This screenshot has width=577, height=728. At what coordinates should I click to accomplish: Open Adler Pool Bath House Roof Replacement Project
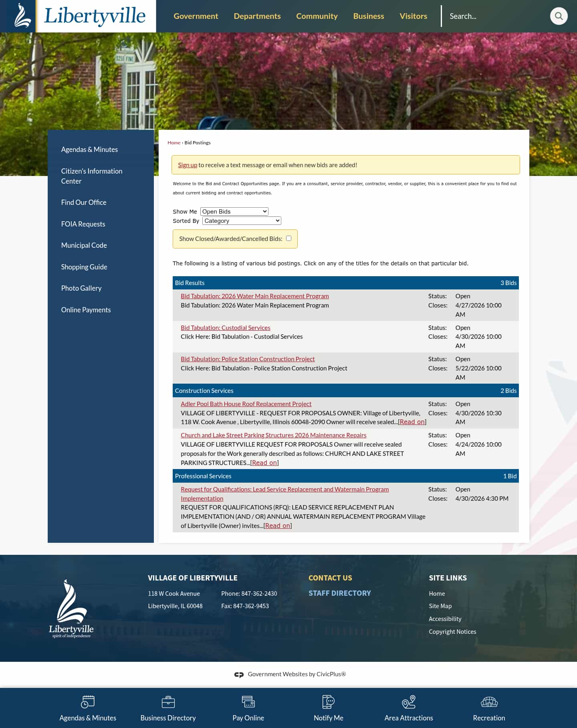246,404
